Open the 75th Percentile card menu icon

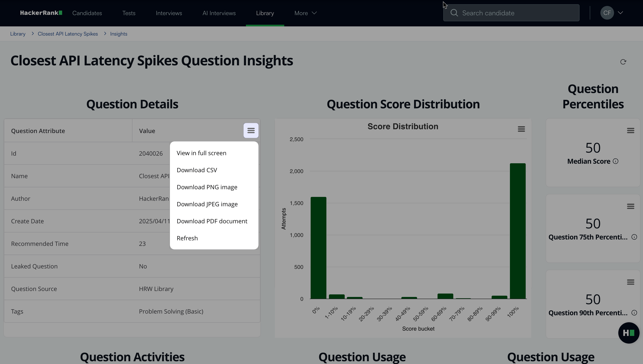click(630, 206)
